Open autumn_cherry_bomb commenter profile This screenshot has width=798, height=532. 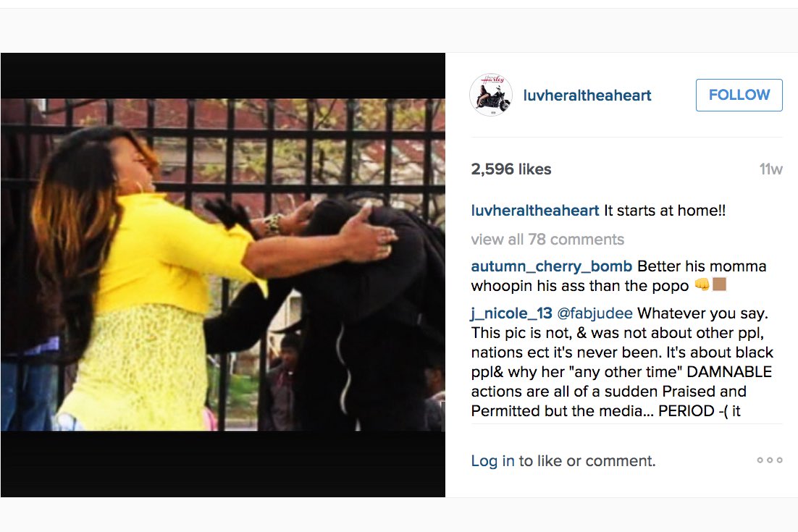[x=552, y=266]
